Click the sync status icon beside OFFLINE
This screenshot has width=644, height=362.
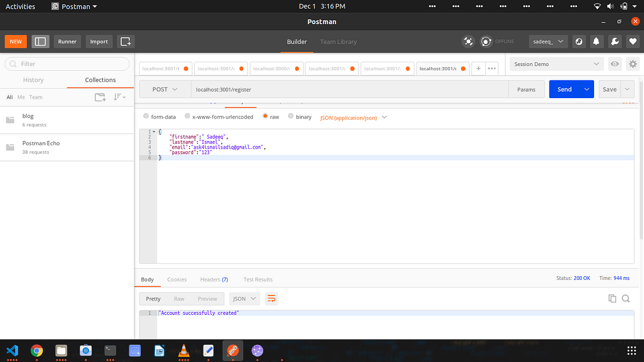[486, 41]
